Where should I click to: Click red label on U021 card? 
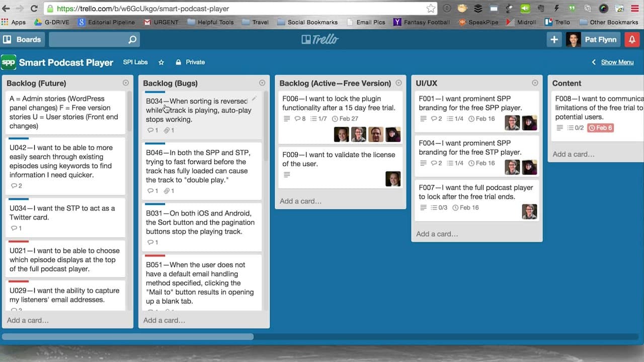tap(19, 241)
